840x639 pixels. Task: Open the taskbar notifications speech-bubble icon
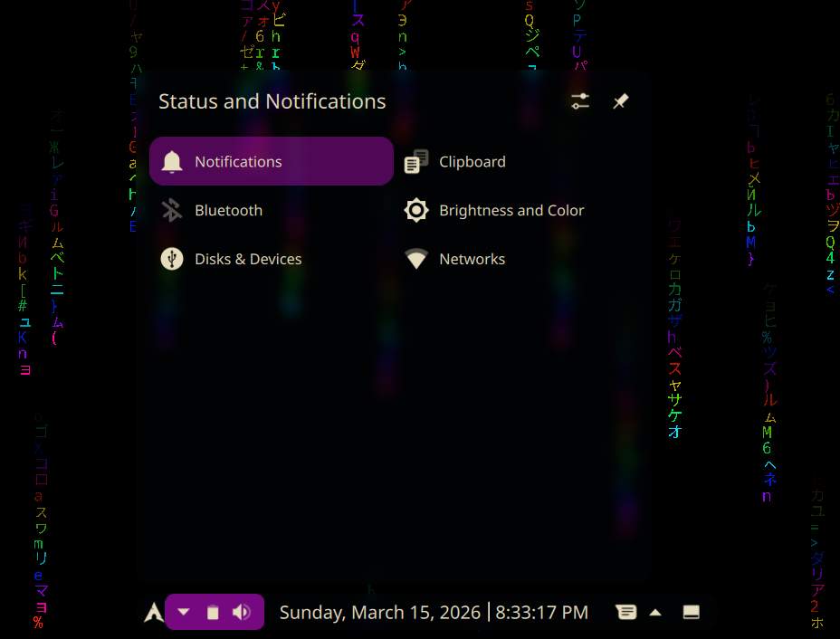coord(625,613)
